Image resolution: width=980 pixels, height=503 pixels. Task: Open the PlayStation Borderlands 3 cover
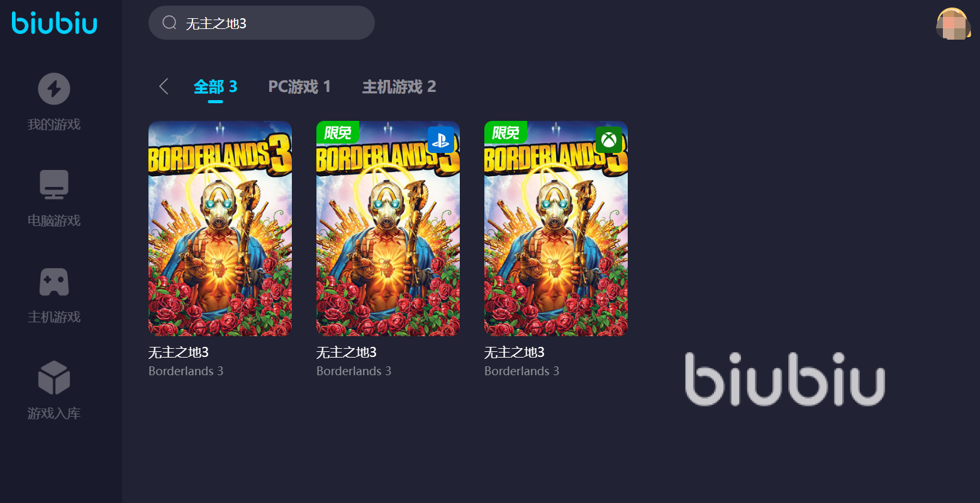(x=388, y=229)
